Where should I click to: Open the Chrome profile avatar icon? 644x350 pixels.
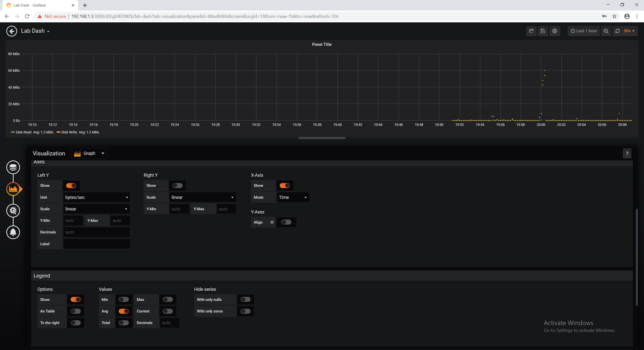(627, 16)
